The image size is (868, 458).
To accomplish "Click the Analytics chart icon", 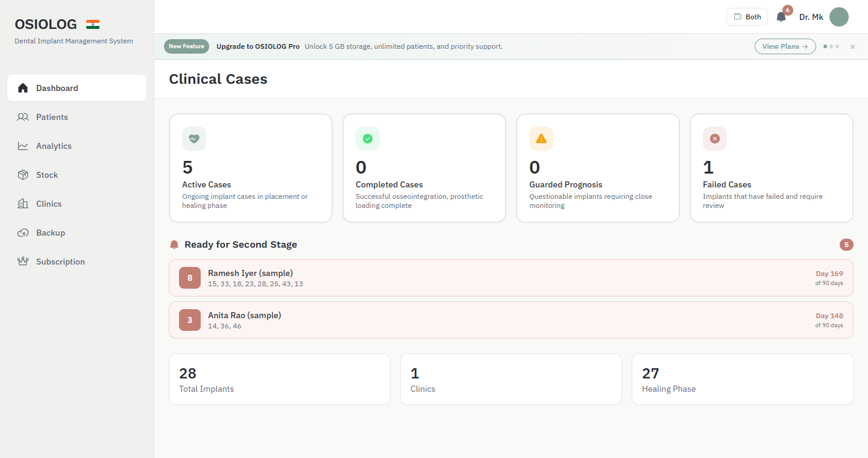I will 23,146.
